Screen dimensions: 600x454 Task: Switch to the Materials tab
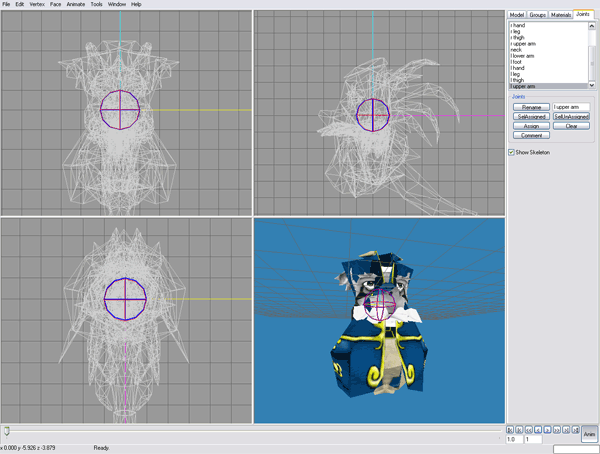click(561, 15)
